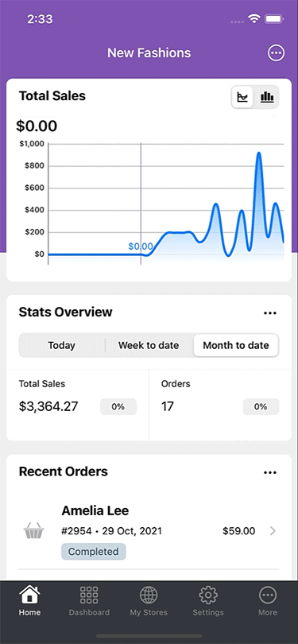Tap the Home tab house icon
This screenshot has width=298, height=644.
click(x=29, y=594)
